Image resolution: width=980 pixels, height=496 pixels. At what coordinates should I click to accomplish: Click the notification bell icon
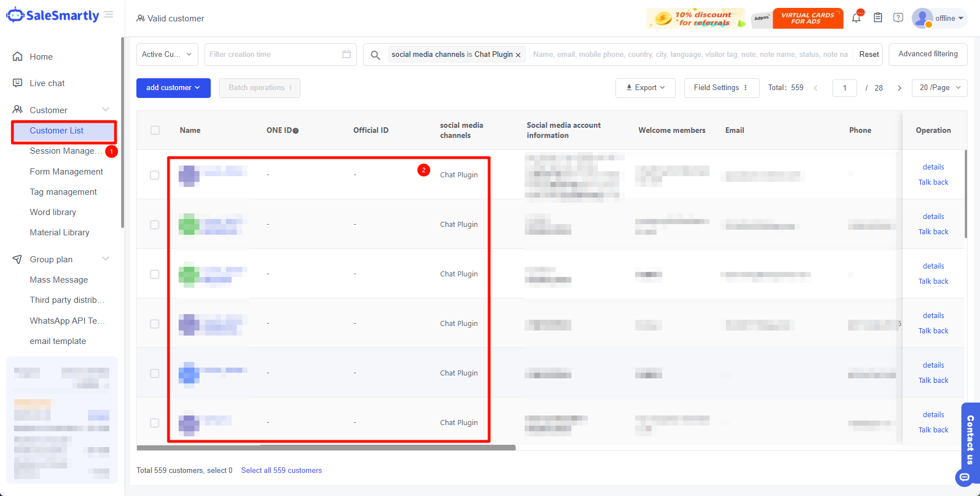[856, 18]
